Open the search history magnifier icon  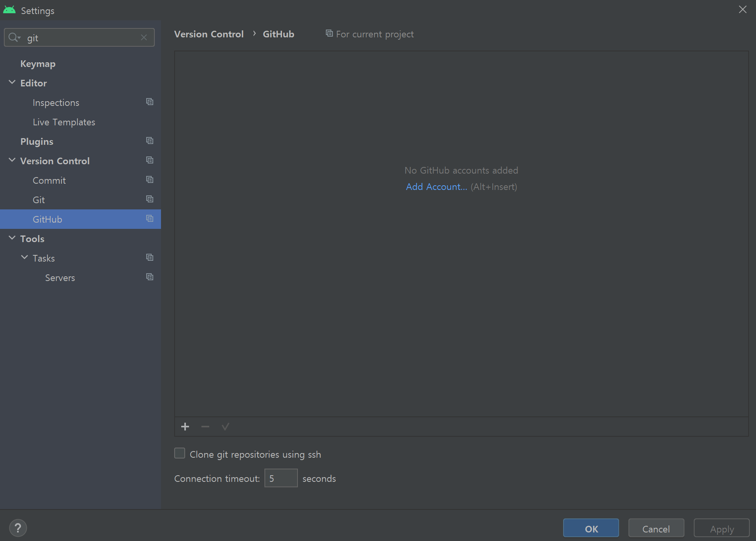tap(14, 37)
